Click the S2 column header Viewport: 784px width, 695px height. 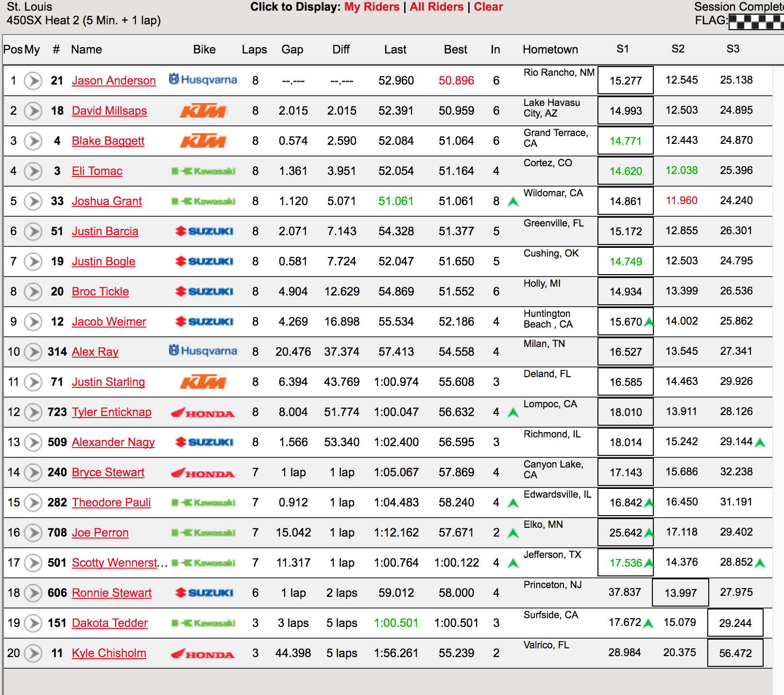(678, 49)
